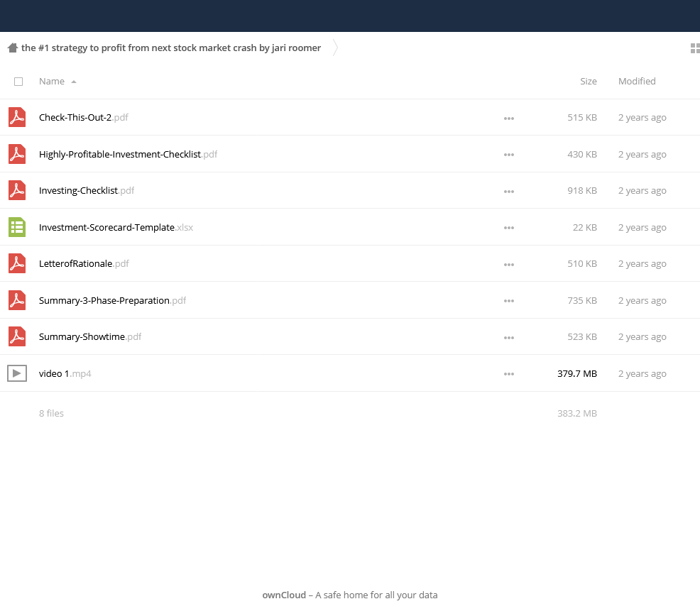The height and width of the screenshot is (616, 700).
Task: Click the 22 KB size value
Action: click(x=585, y=227)
